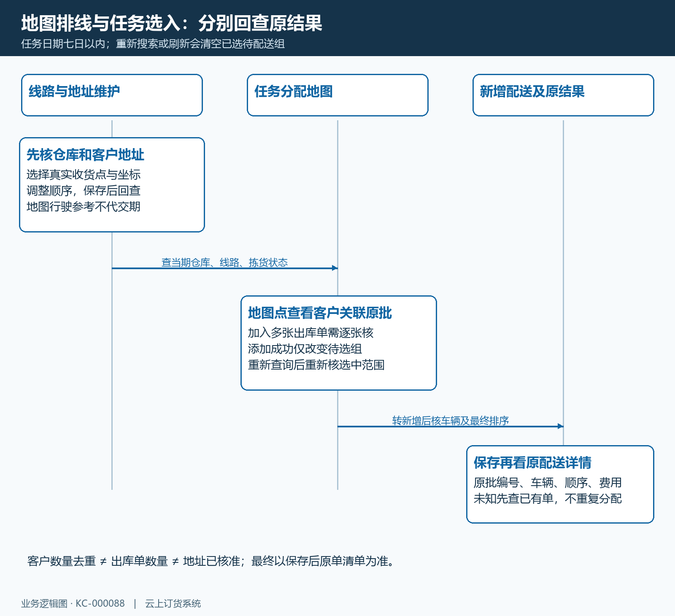Select the 任务分配地图 lane header
Screen dimensions: 675x616
pos(337,95)
